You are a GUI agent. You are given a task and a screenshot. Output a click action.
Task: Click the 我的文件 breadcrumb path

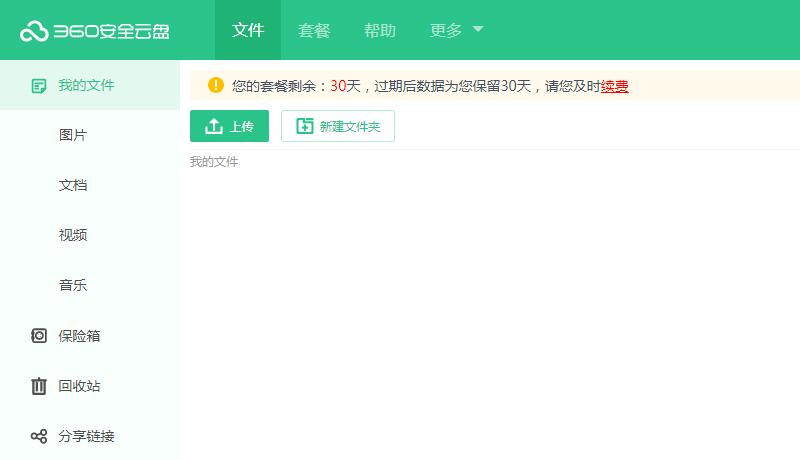point(214,162)
